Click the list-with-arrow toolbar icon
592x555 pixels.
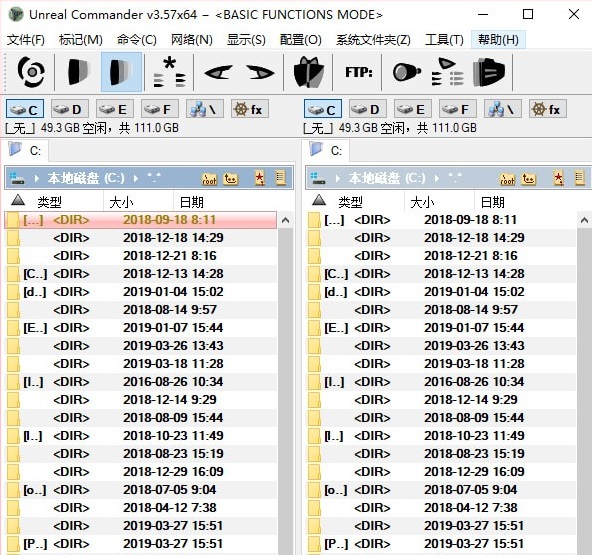[x=447, y=72]
